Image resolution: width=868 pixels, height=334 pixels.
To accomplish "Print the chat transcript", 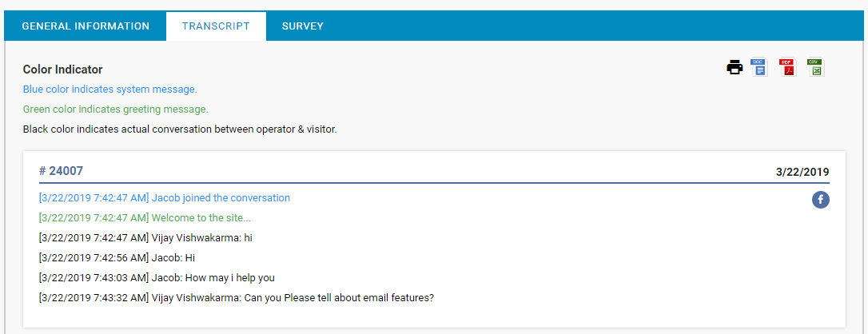I will [x=734, y=68].
